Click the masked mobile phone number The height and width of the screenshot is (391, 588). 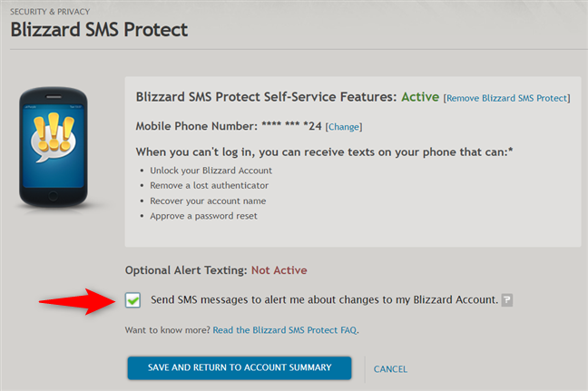tap(291, 125)
